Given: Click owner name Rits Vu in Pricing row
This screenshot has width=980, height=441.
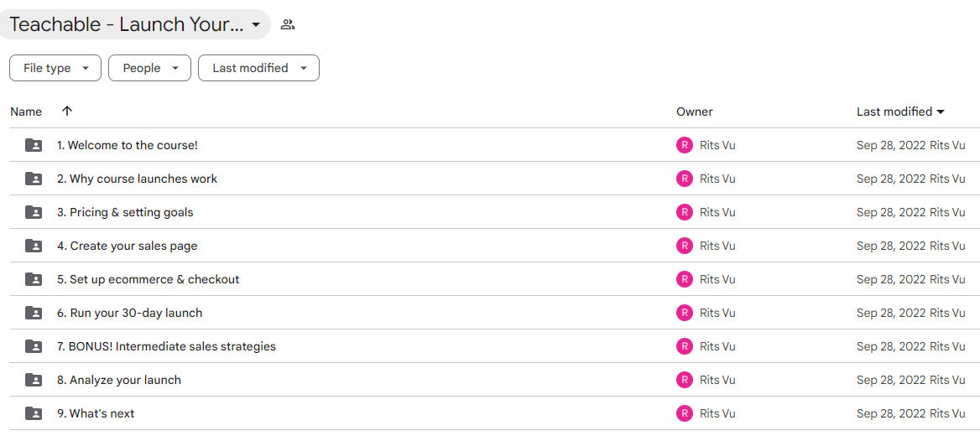Looking at the screenshot, I should click(717, 212).
